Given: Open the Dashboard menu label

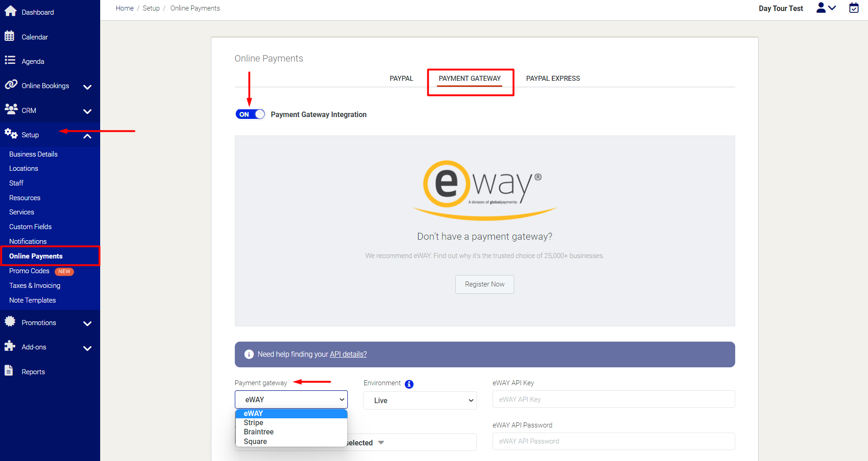Looking at the screenshot, I should coord(38,12).
